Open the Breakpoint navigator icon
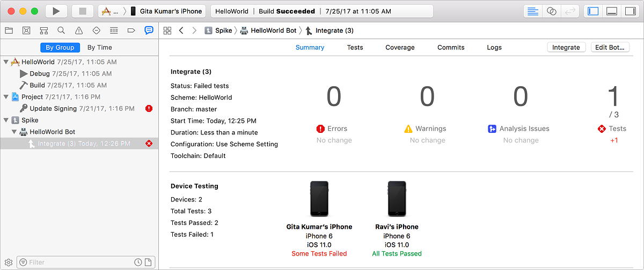 [x=131, y=31]
